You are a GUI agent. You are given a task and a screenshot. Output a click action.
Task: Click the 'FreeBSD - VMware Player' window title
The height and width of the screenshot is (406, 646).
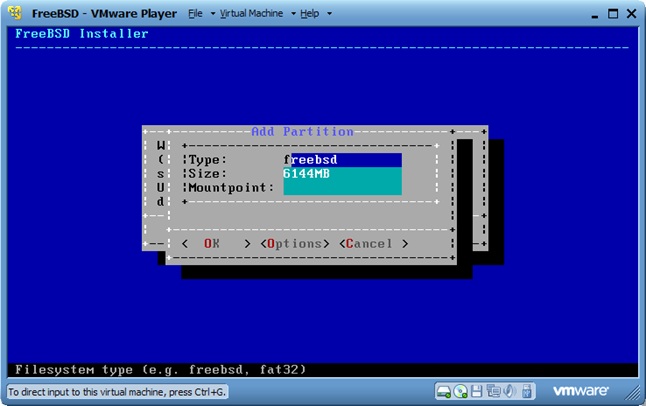pos(104,14)
